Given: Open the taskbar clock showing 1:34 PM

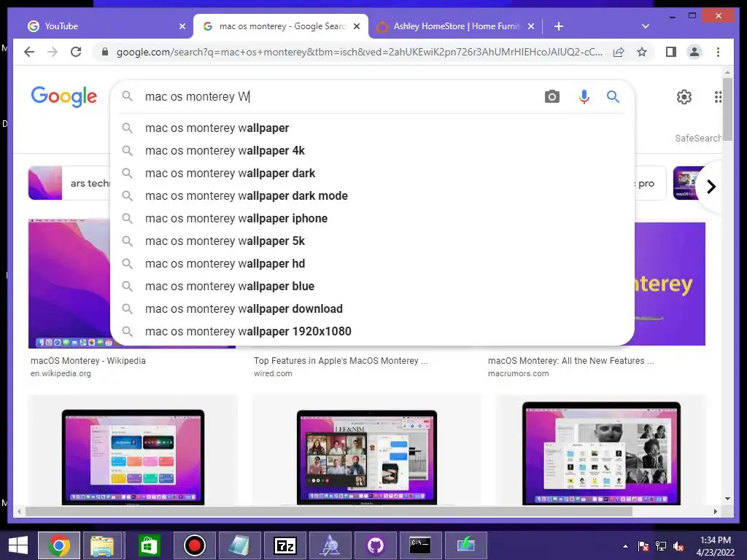Looking at the screenshot, I should 715,546.
